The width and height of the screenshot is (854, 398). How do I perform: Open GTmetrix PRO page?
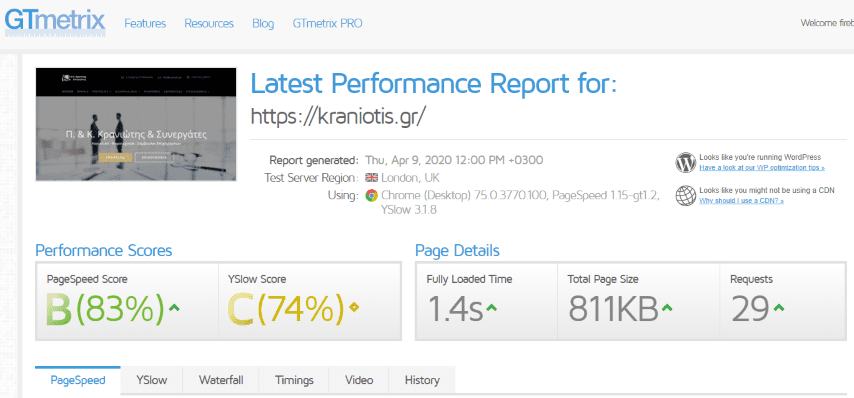point(327,23)
